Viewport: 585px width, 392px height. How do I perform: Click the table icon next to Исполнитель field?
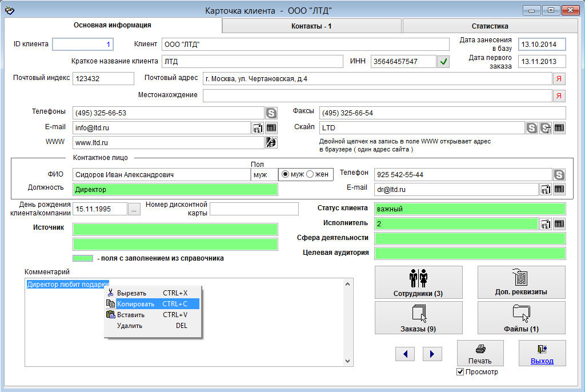coord(559,224)
